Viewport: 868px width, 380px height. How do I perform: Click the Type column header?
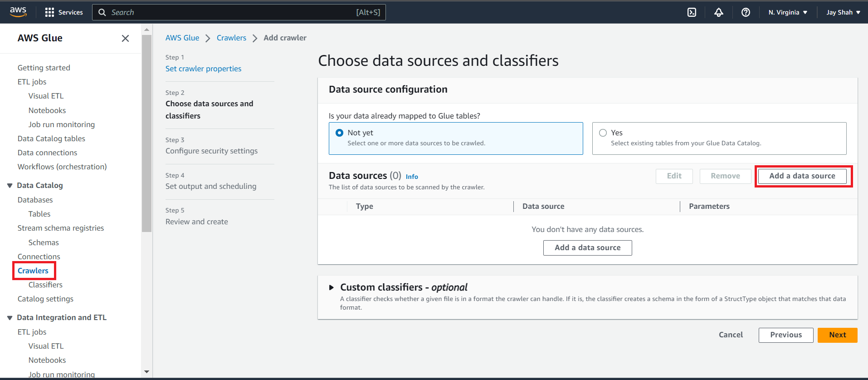pos(365,207)
